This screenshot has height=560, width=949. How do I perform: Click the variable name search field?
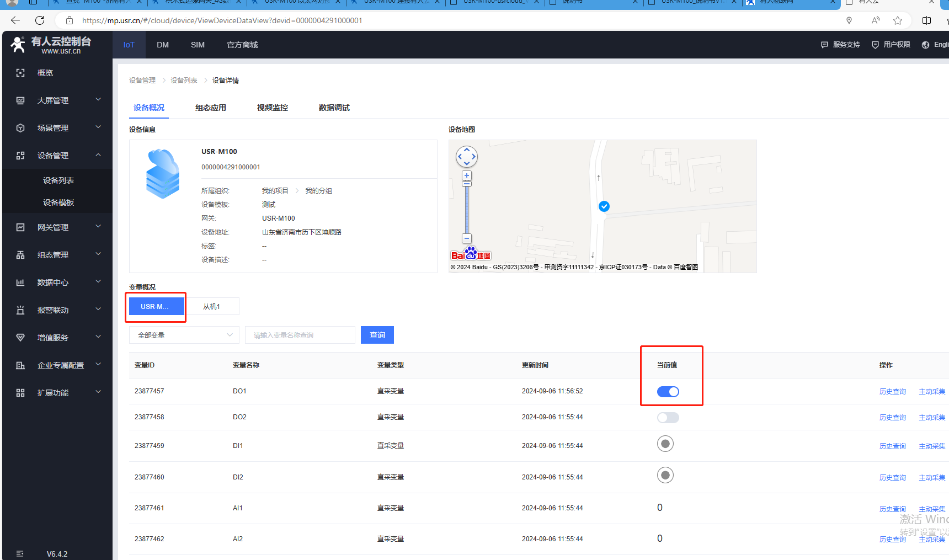(x=300, y=335)
